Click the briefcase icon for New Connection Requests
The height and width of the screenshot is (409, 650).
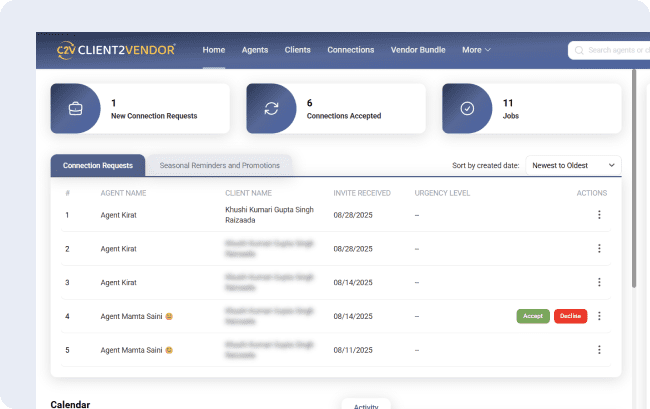pyautogui.click(x=75, y=108)
